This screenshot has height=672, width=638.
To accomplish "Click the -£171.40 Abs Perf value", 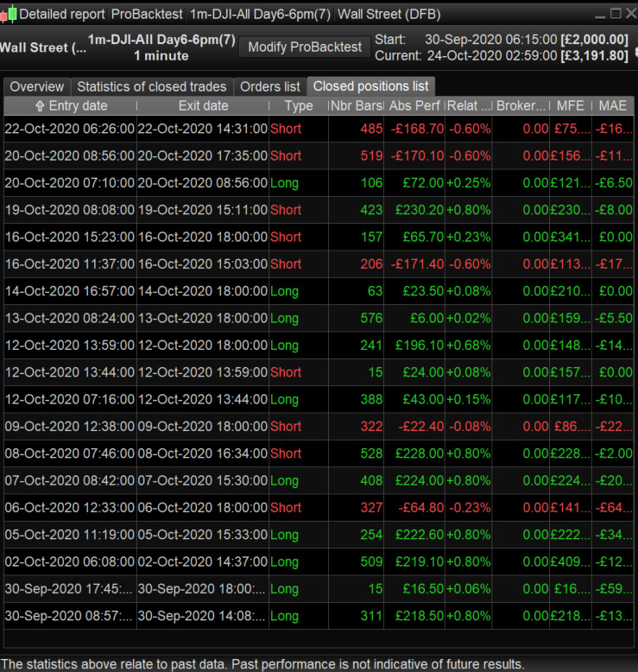I will click(x=417, y=264).
